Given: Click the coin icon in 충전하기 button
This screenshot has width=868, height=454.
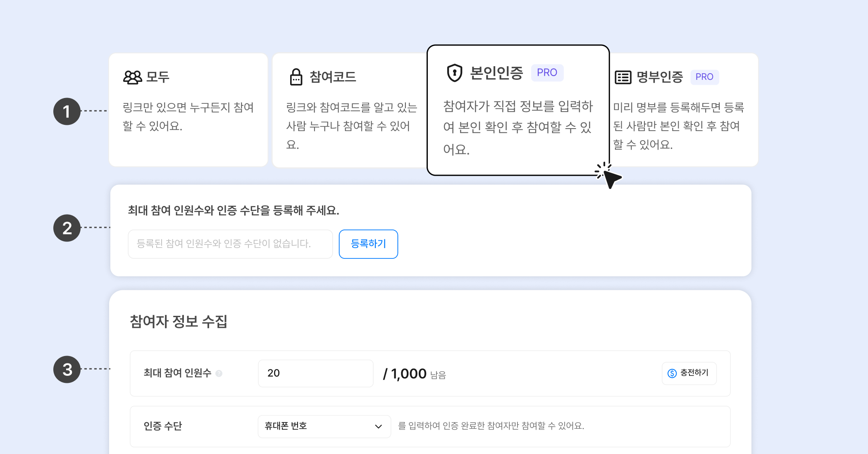Looking at the screenshot, I should (x=672, y=373).
